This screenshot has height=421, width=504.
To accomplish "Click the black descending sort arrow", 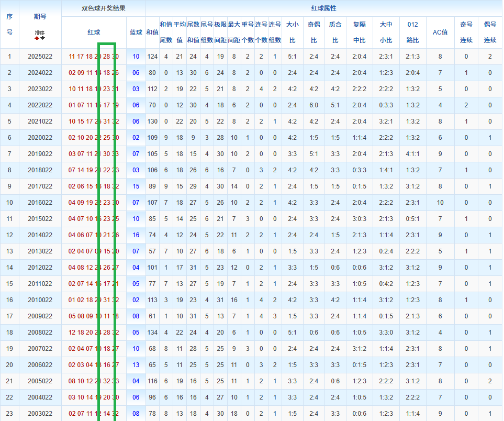I will click(x=42, y=38).
